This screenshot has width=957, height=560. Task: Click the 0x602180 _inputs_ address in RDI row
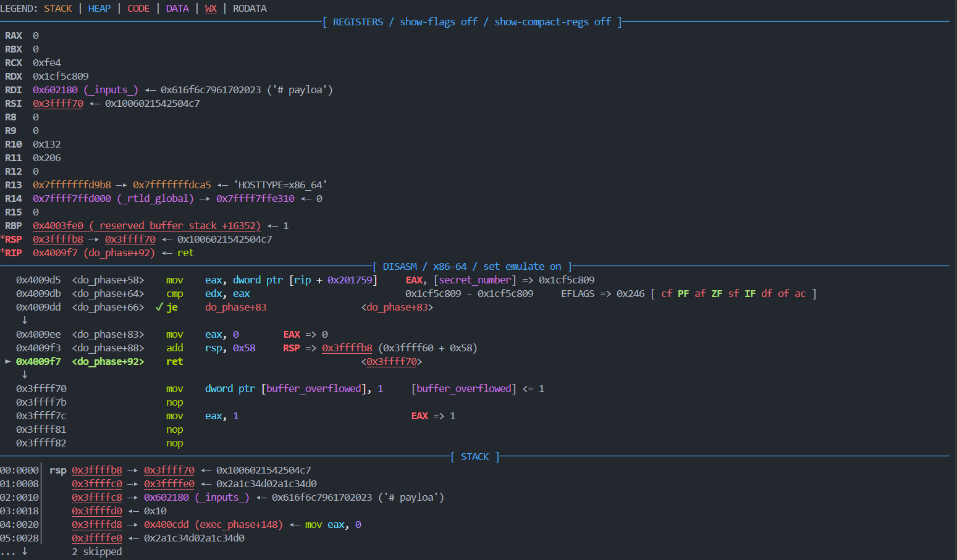pos(85,90)
